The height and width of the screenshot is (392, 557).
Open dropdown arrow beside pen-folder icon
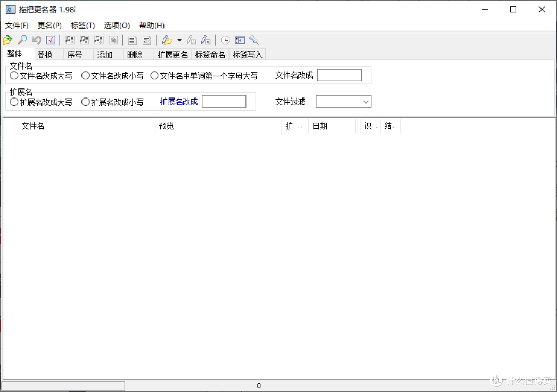[179, 40]
